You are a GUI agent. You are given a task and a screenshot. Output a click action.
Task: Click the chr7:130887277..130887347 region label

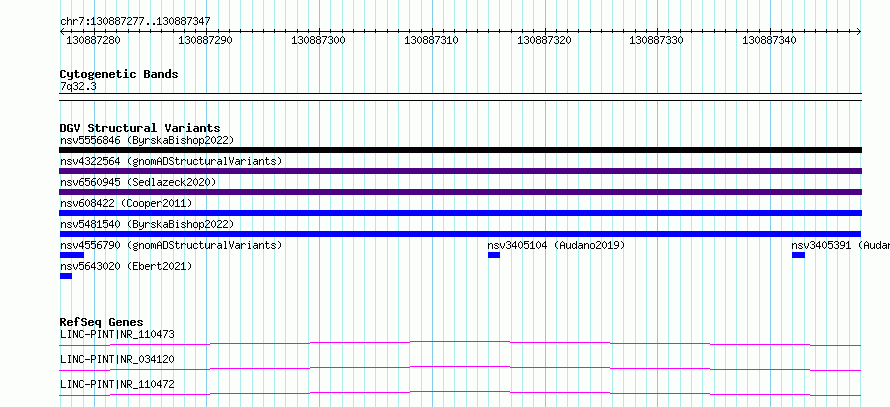pyautogui.click(x=135, y=21)
